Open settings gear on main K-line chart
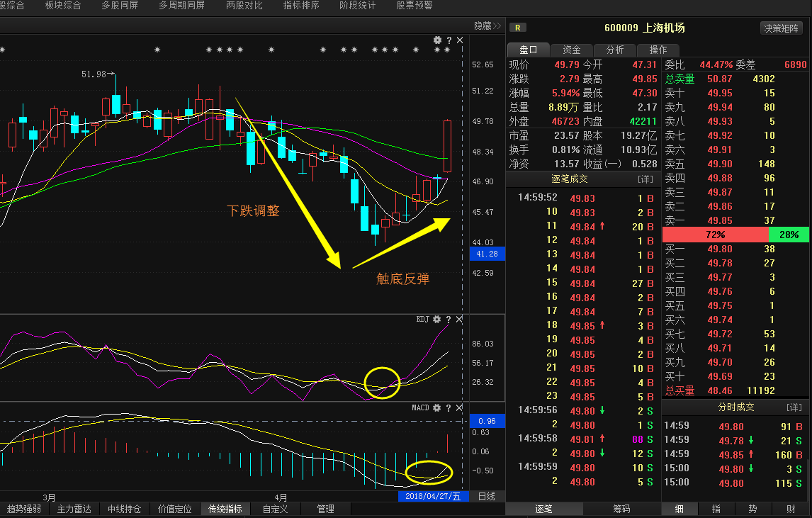Viewport: 812px width, 518px height. [x=437, y=40]
